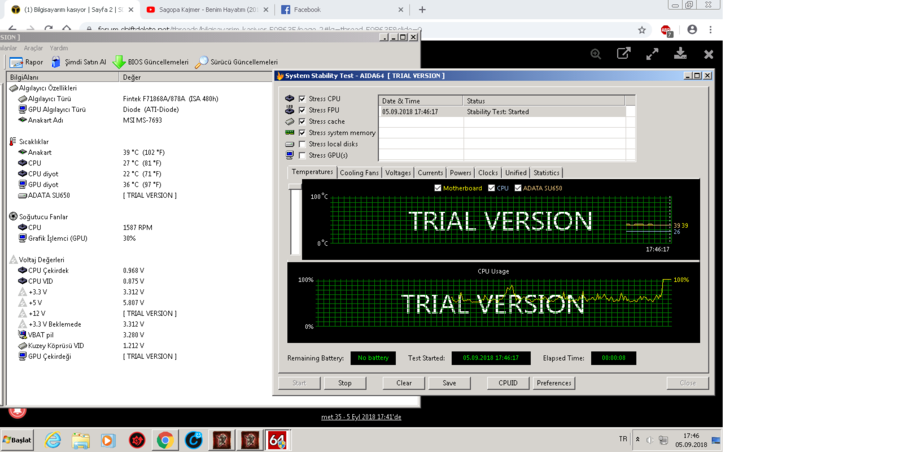Click the Başlat start button
900x452 pixels.
click(17, 439)
